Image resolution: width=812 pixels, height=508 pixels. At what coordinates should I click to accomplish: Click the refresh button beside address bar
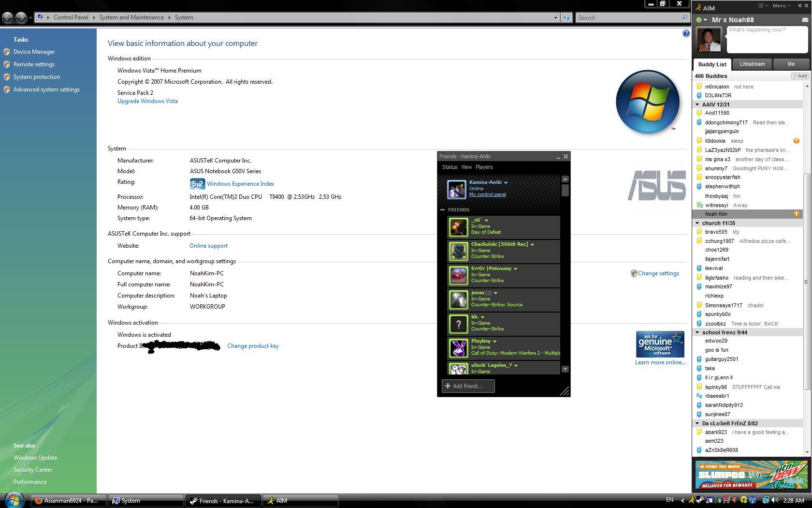pos(566,17)
